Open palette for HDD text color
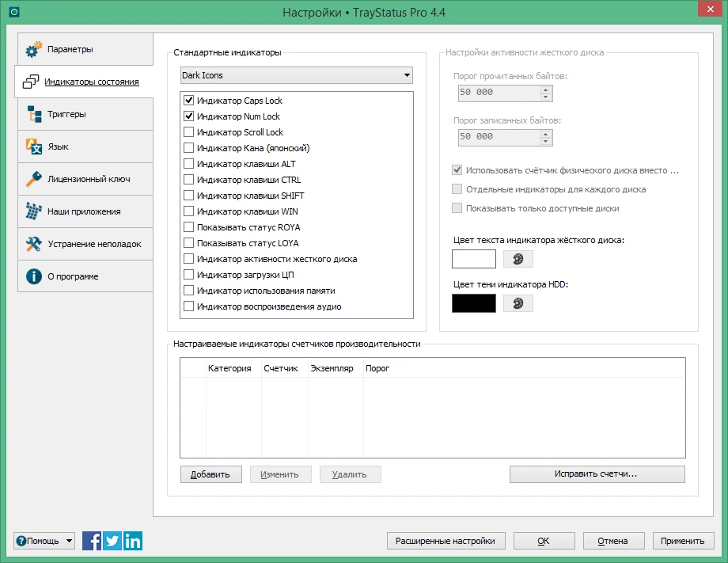Viewport: 728px width, 563px height. coord(518,259)
